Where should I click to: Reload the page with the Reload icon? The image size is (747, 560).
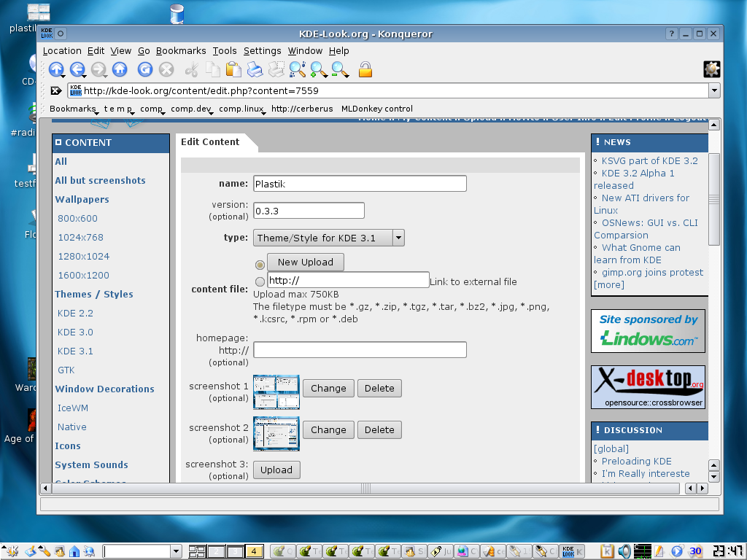[145, 70]
